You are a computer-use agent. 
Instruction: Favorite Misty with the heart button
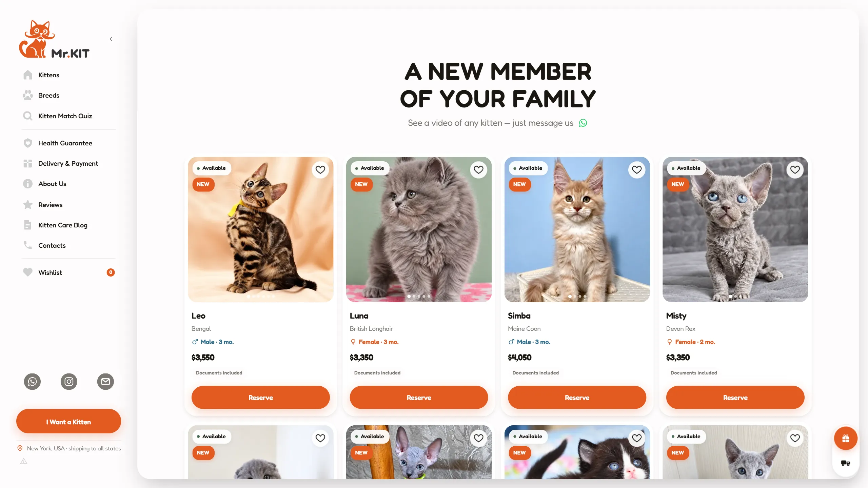pos(795,169)
